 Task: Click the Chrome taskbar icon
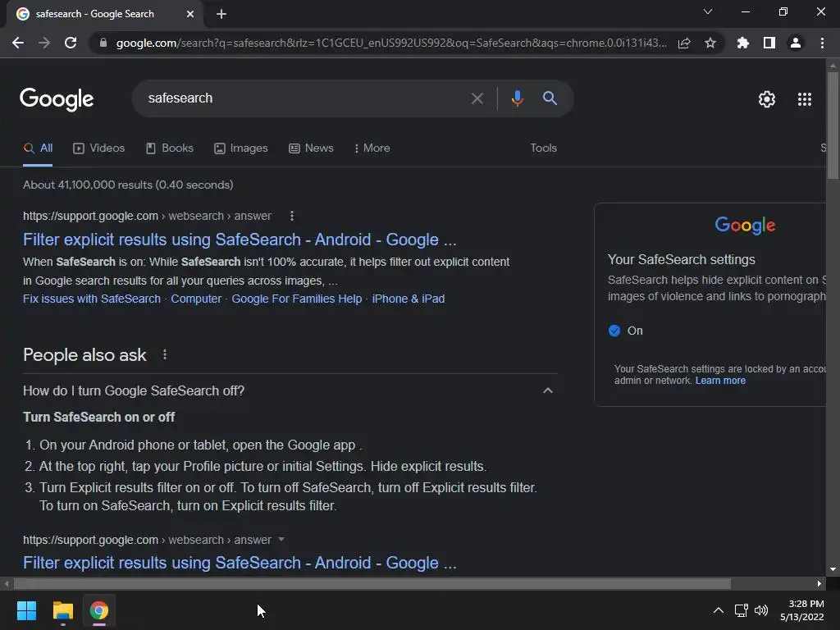[99, 610]
